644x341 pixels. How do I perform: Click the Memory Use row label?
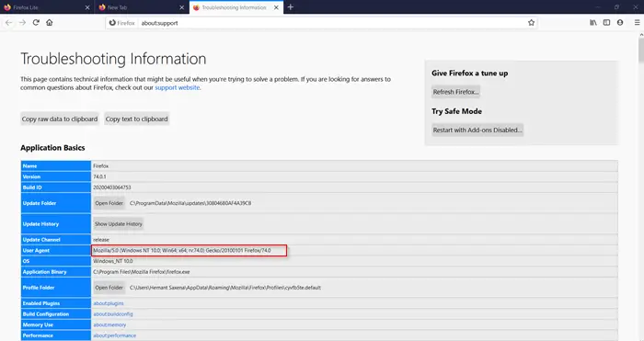[x=38, y=324]
